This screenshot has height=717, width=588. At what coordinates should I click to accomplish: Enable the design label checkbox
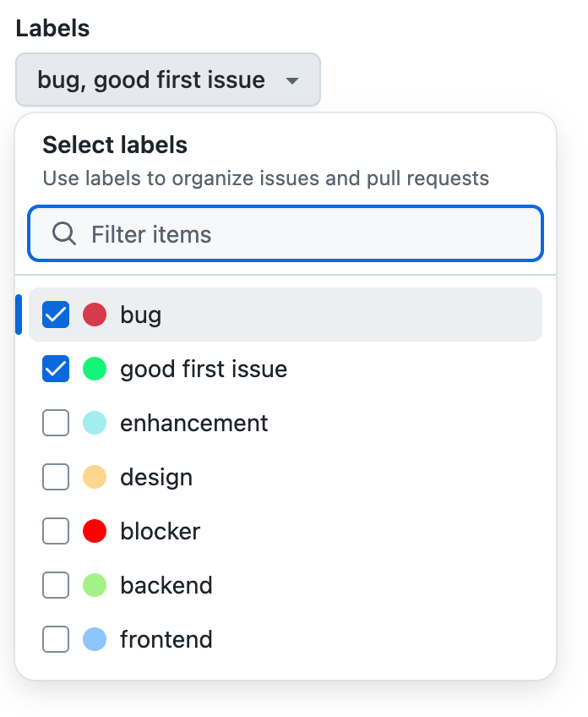point(56,477)
